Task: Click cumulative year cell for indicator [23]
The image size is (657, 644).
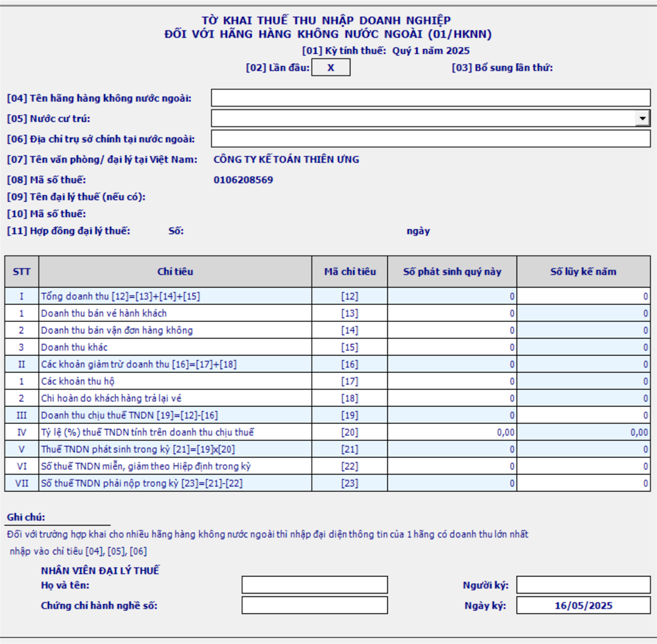Action: pyautogui.click(x=583, y=483)
